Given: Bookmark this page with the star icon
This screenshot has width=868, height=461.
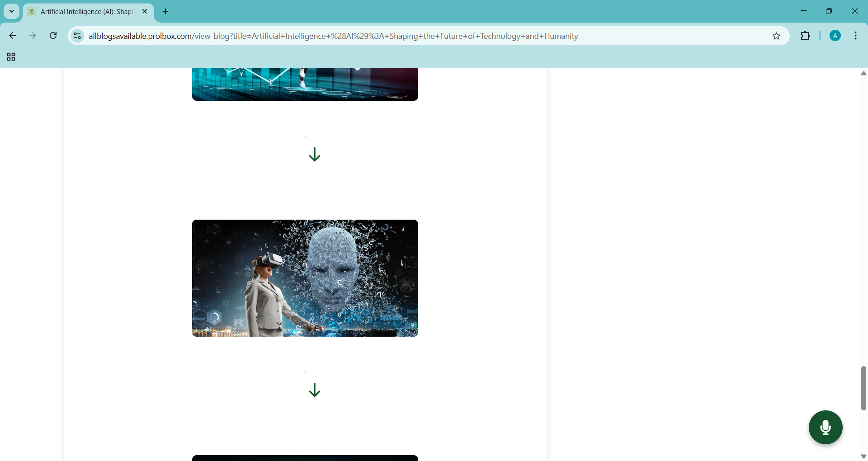Looking at the screenshot, I should (x=776, y=36).
